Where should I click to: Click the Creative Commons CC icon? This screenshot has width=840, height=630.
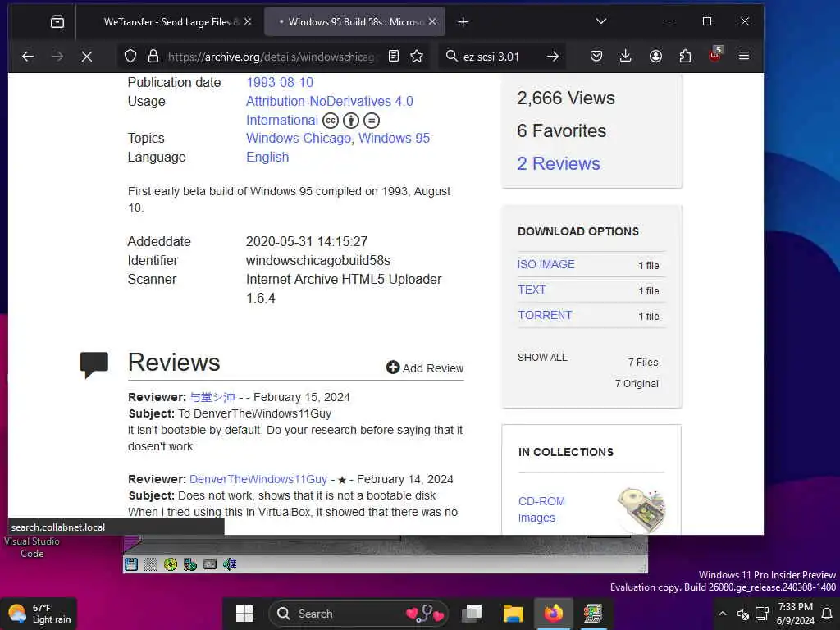click(x=331, y=121)
